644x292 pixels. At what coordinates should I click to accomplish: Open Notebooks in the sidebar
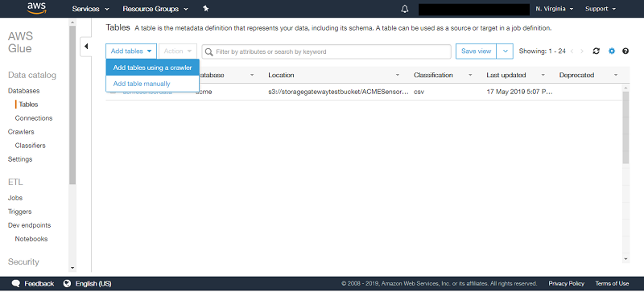coord(31,239)
